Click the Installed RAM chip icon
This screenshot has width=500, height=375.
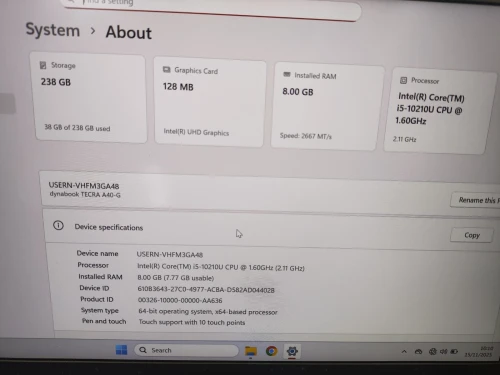point(287,74)
